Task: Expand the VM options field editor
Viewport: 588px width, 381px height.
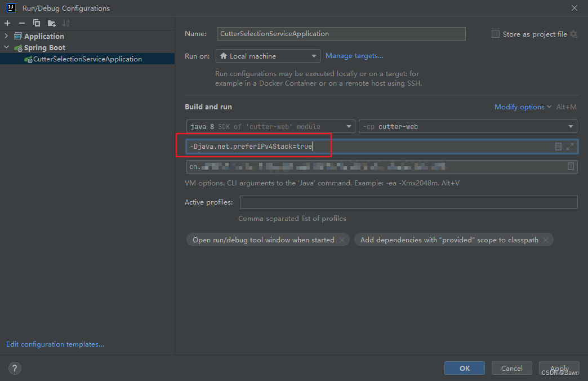Action: (x=570, y=147)
